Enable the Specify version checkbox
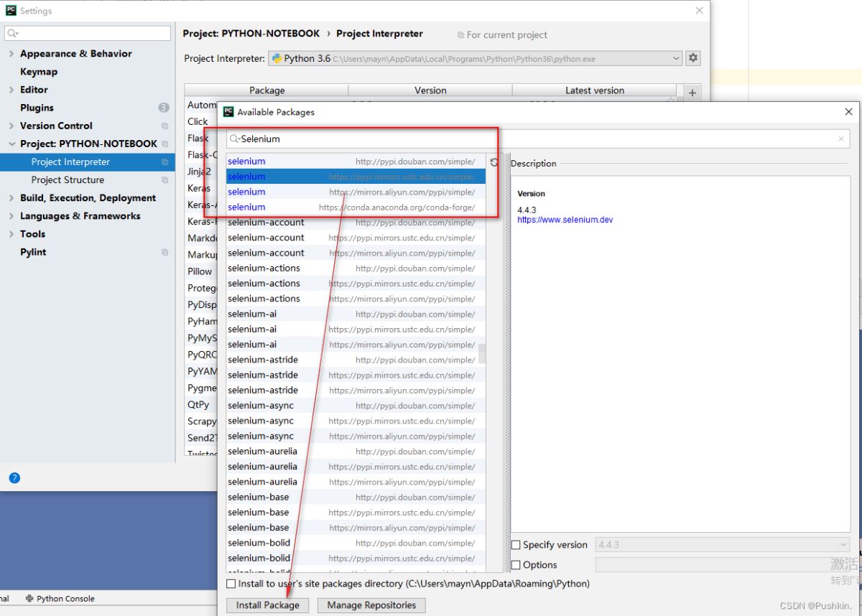862x616 pixels. (516, 545)
